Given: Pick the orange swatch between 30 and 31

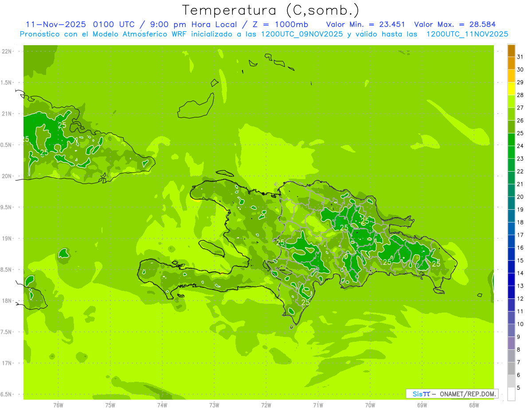Looking at the screenshot, I should (511, 63).
